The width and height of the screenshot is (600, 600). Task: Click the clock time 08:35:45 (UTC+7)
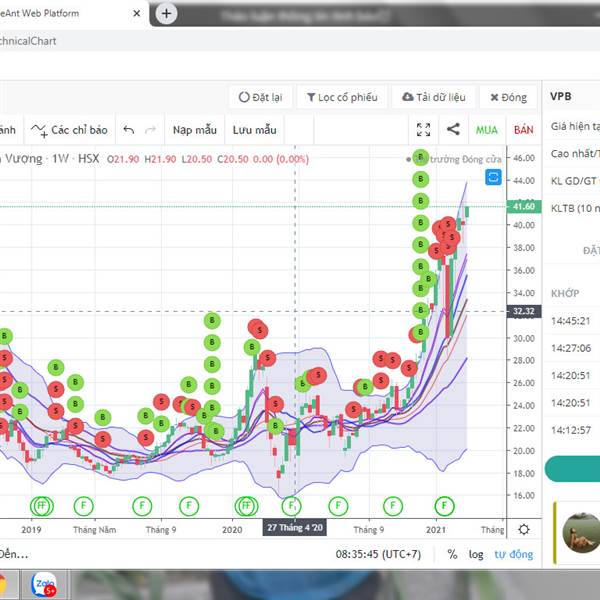[x=378, y=554]
